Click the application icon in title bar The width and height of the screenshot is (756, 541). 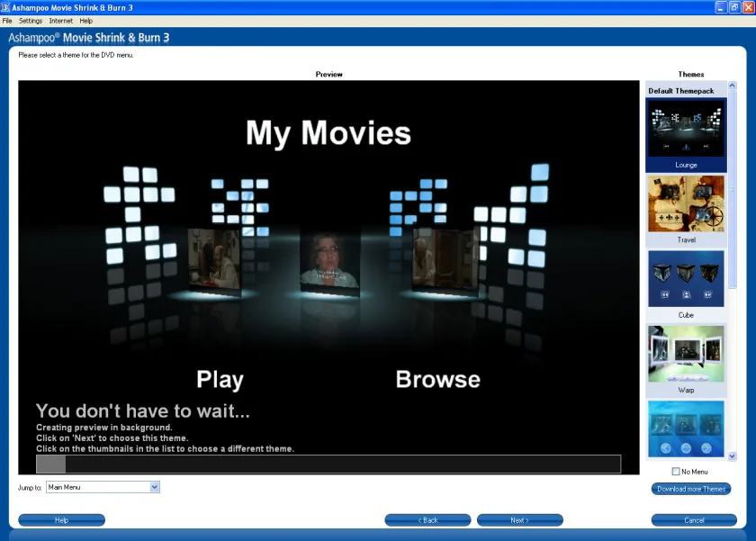(5, 7)
